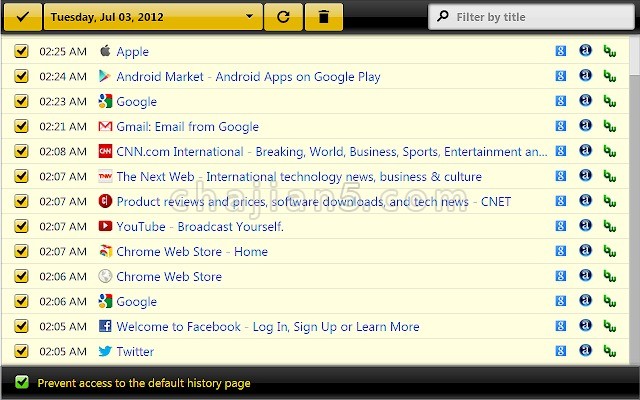Uncheck the 02:06 AM Google entry checkbox

tap(21, 301)
